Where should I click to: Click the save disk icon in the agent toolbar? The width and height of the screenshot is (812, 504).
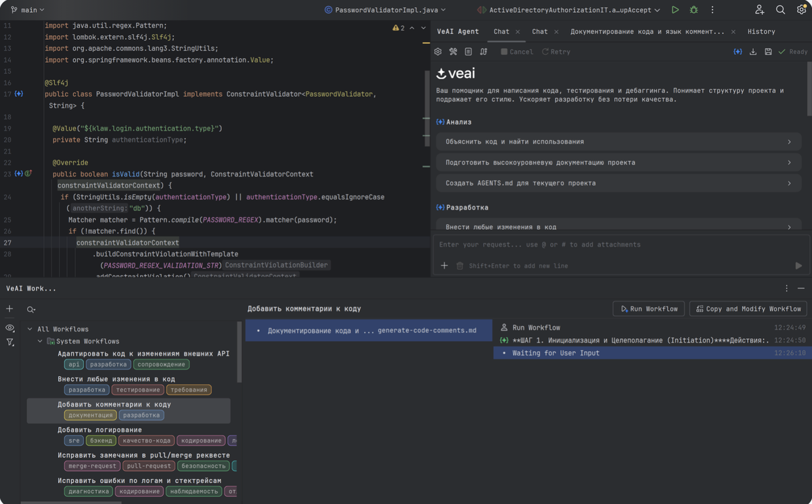(768, 51)
